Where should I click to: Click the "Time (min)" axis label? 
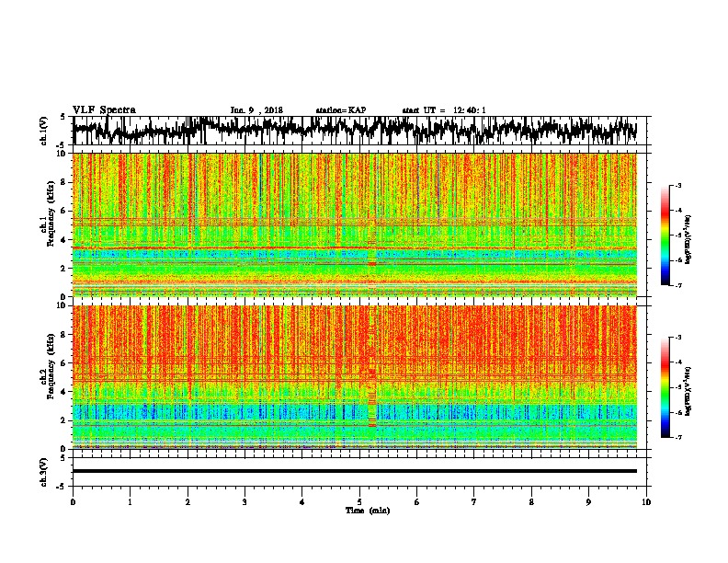(368, 511)
